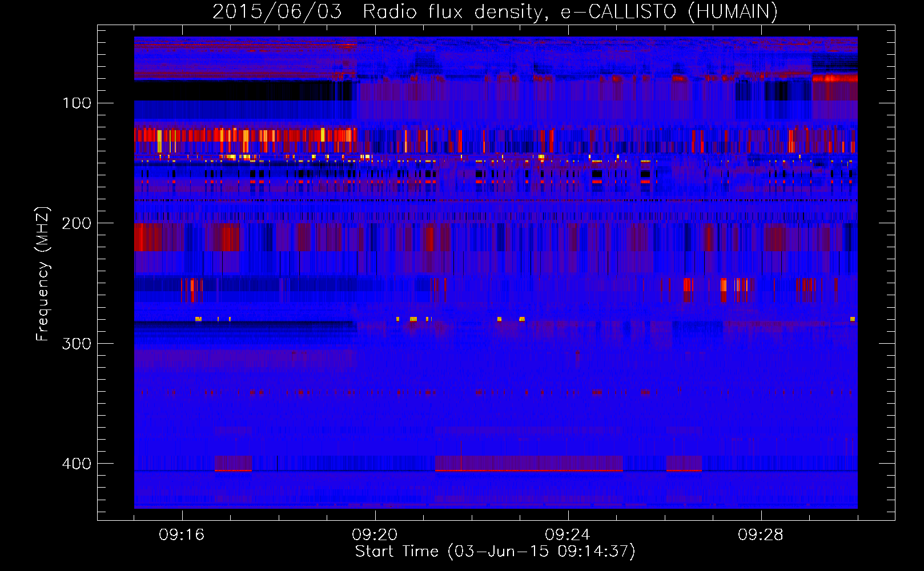
Task: Click the '100' frequency tick label
Action: [77, 103]
